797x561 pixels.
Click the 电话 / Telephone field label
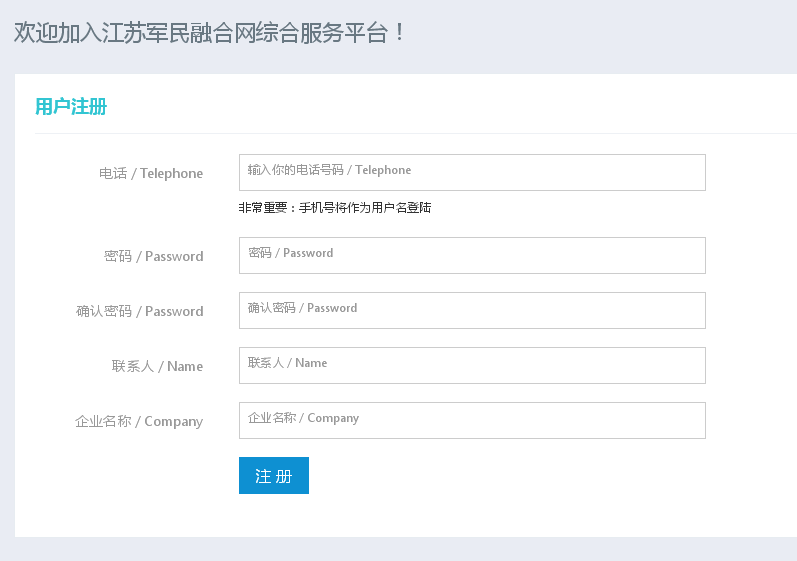coord(151,173)
